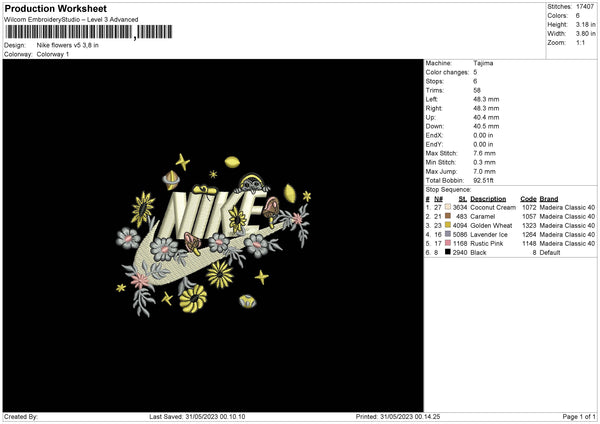Click the 'Colorway 1' value

pos(53,54)
